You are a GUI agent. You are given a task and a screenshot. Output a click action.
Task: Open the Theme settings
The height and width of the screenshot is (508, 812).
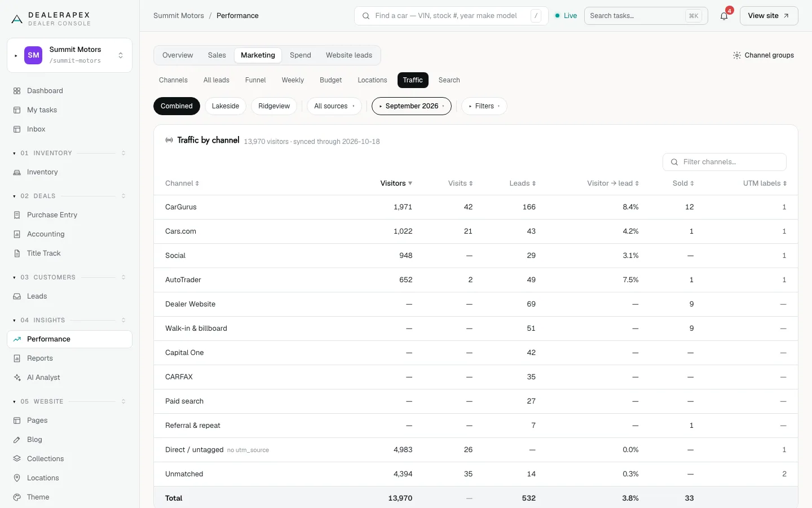pyautogui.click(x=69, y=497)
